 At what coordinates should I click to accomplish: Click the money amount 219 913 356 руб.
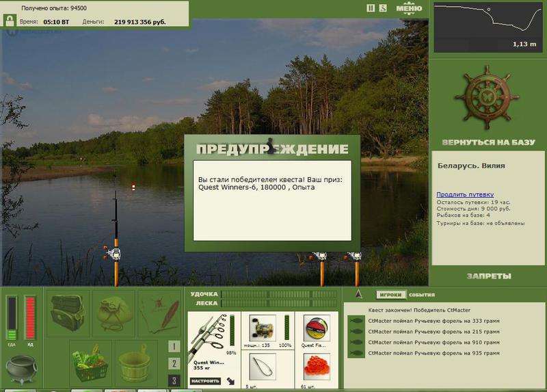click(x=140, y=22)
